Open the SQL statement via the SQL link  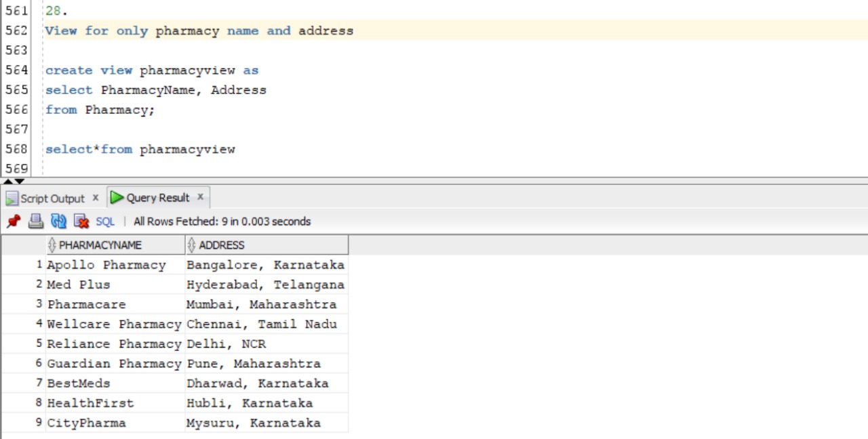(104, 221)
